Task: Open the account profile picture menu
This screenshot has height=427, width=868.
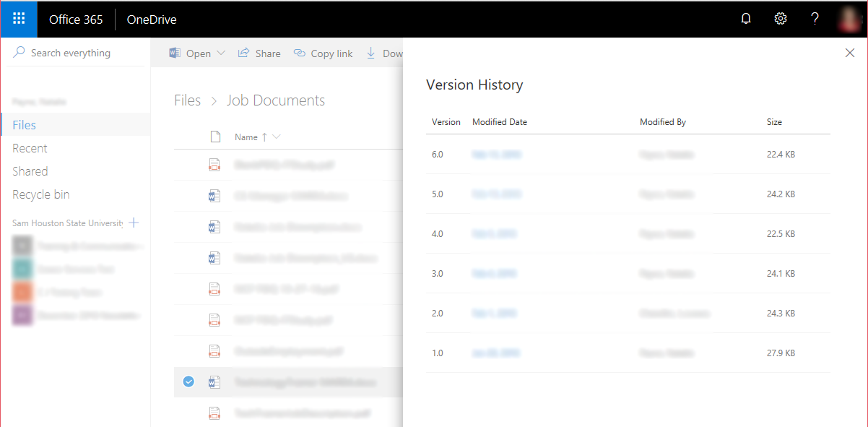Action: [849, 19]
